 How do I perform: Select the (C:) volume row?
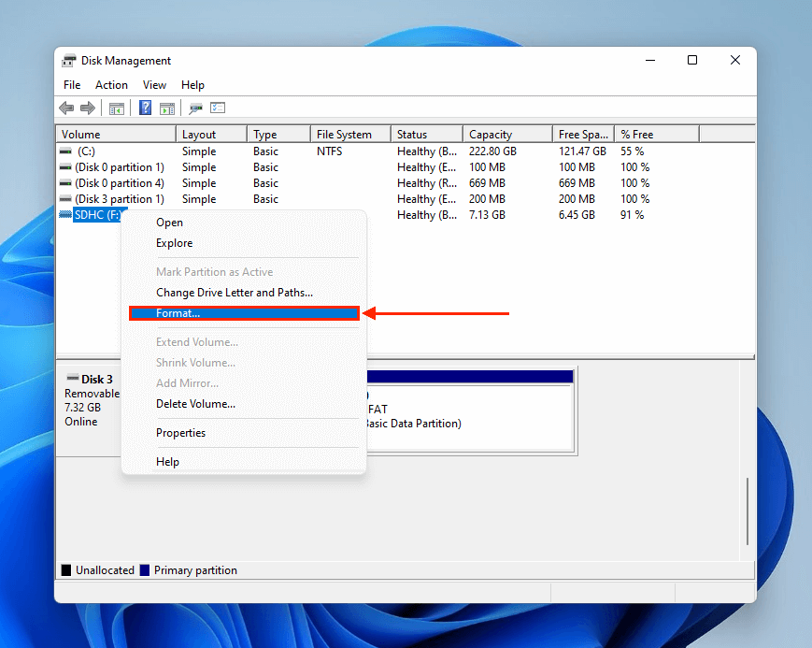(86, 151)
